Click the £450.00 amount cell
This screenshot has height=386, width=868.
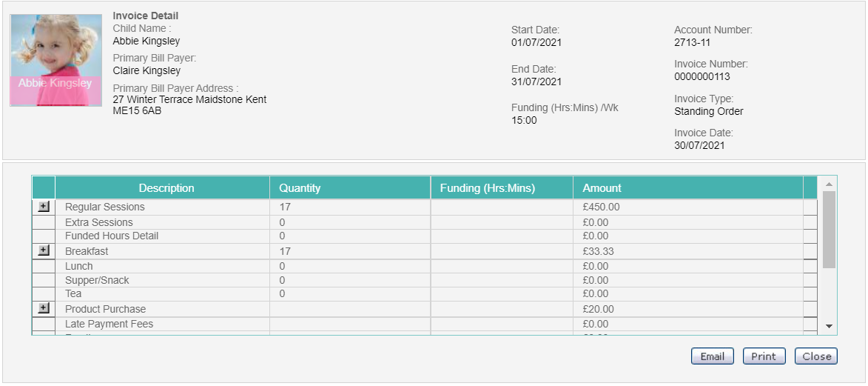[x=688, y=207]
